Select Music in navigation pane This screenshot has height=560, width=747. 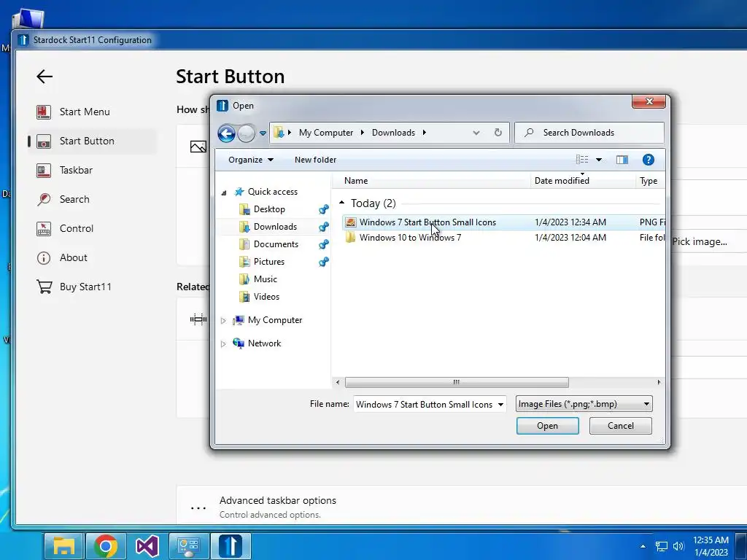(265, 279)
